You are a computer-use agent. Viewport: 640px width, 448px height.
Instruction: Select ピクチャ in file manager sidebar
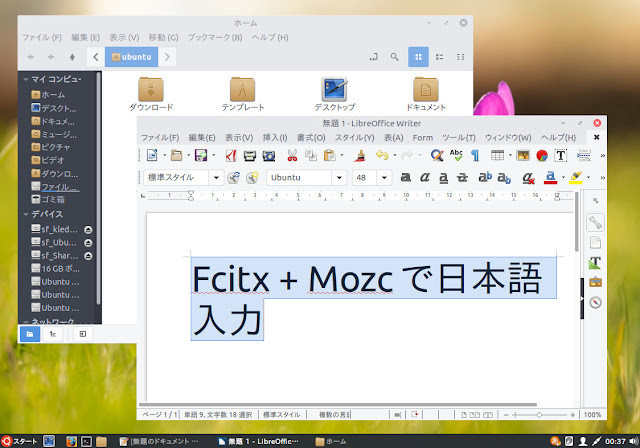pos(51,147)
